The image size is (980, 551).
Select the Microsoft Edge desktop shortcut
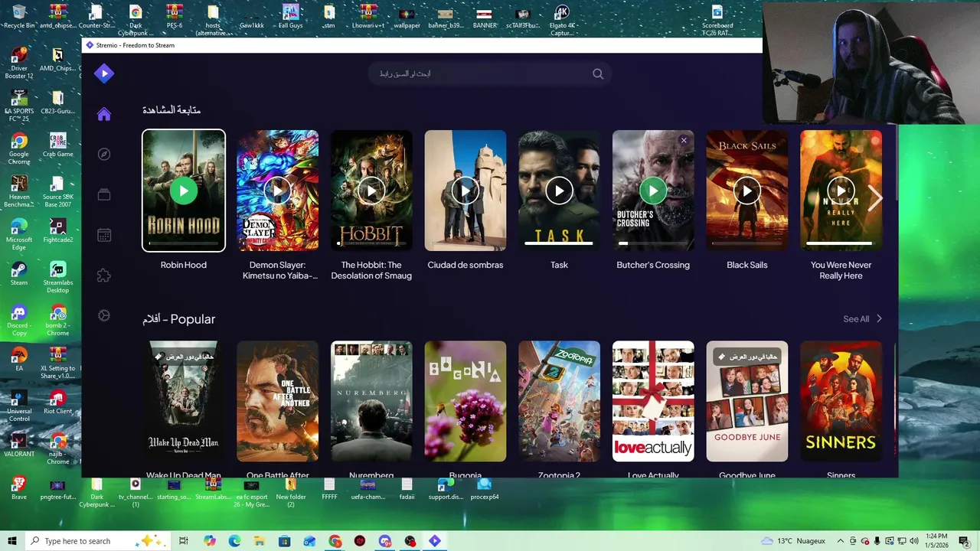(x=19, y=234)
